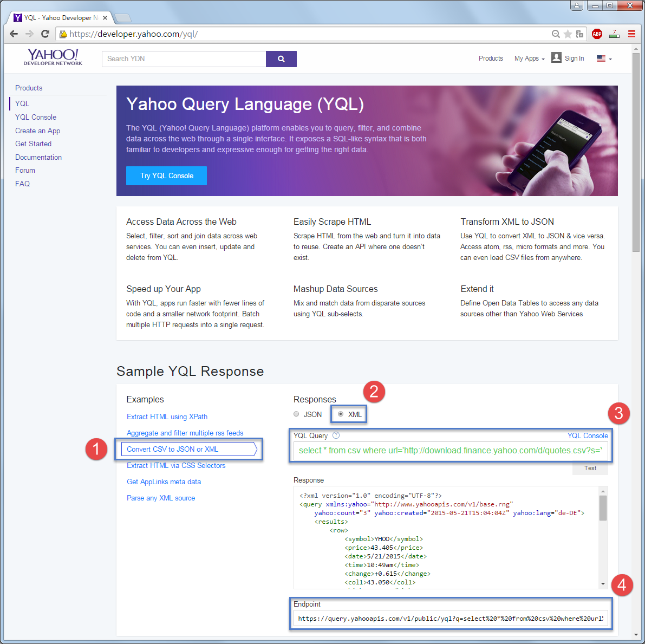Viewport: 645px width, 644px height.
Task: Open Get Started in the sidebar
Action: coord(34,144)
